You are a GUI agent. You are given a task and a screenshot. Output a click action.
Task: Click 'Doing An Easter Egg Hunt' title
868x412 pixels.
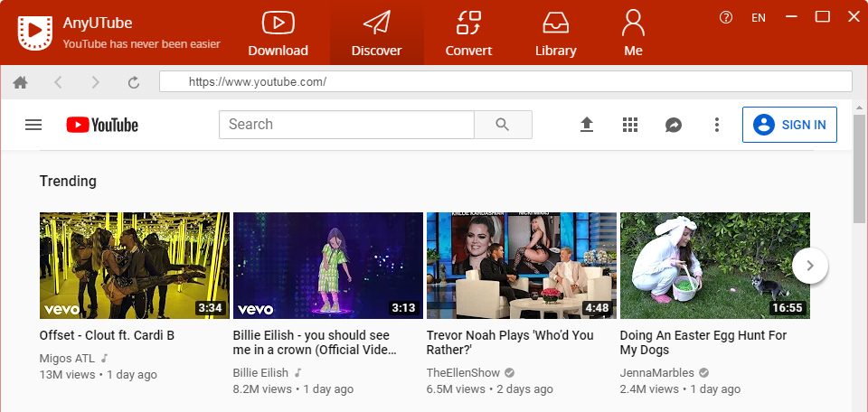tap(703, 342)
